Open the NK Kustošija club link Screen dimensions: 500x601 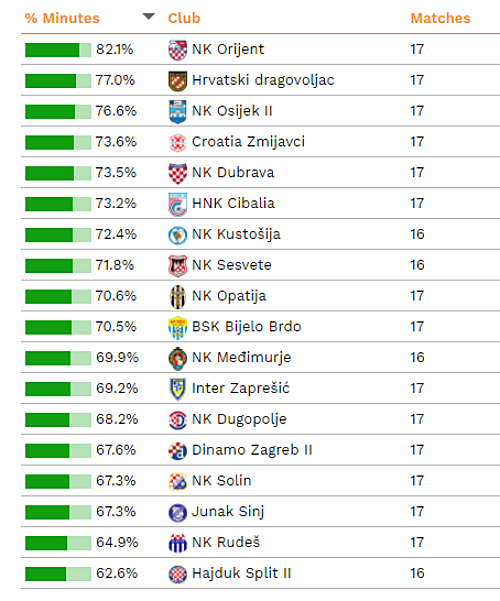pos(236,234)
